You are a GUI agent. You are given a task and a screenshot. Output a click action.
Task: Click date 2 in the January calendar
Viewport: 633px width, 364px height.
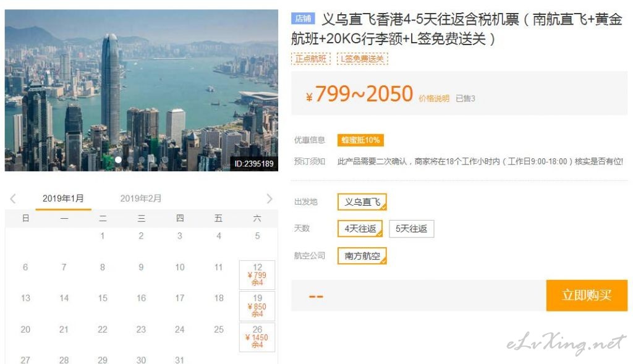pyautogui.click(x=142, y=235)
